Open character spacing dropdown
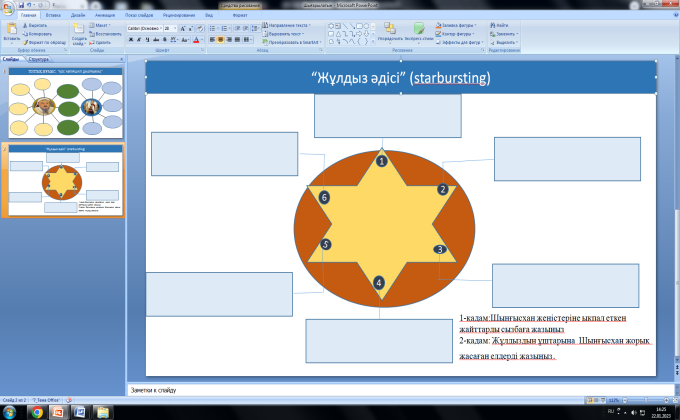The height and width of the screenshot is (420, 680). pos(174,40)
